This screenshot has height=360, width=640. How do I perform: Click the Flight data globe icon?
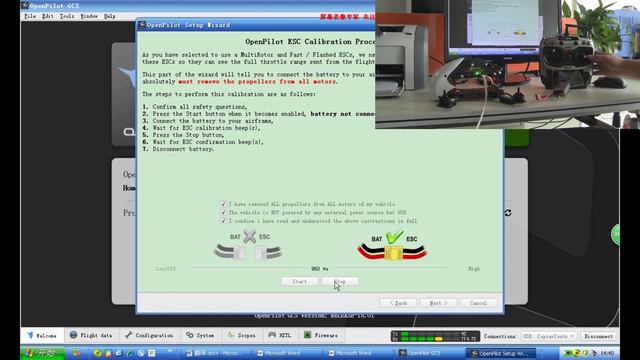[x=73, y=335]
